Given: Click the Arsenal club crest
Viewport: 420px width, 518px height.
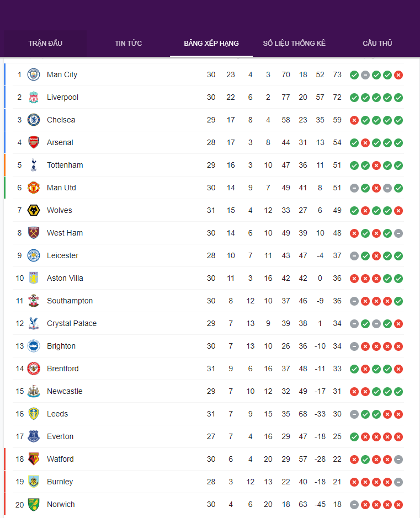Looking at the screenshot, I should click(34, 142).
